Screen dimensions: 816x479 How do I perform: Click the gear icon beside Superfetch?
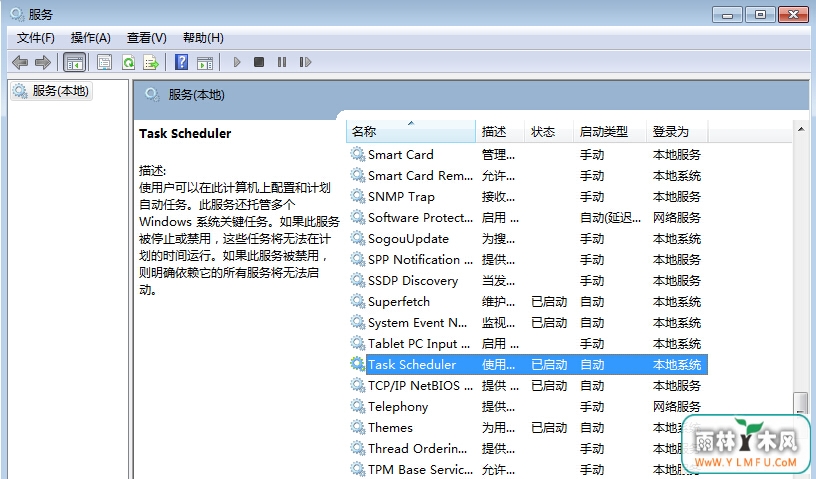pyautogui.click(x=358, y=301)
